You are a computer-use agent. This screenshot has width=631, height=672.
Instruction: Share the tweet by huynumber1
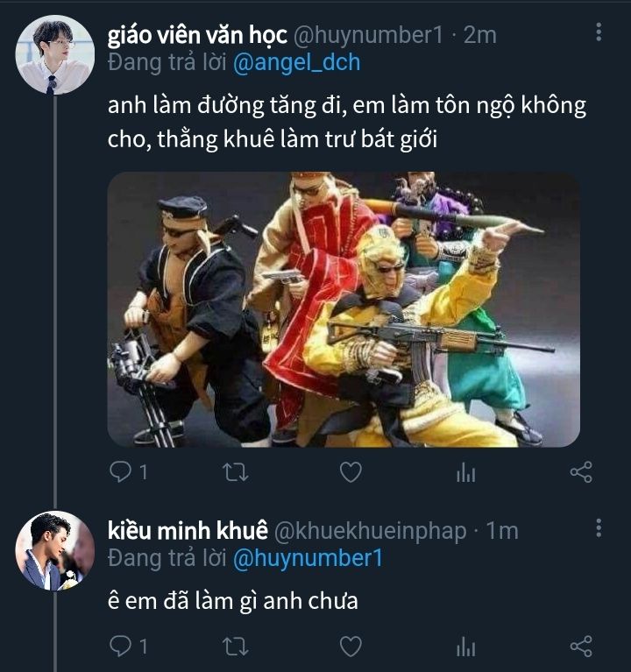(581, 473)
